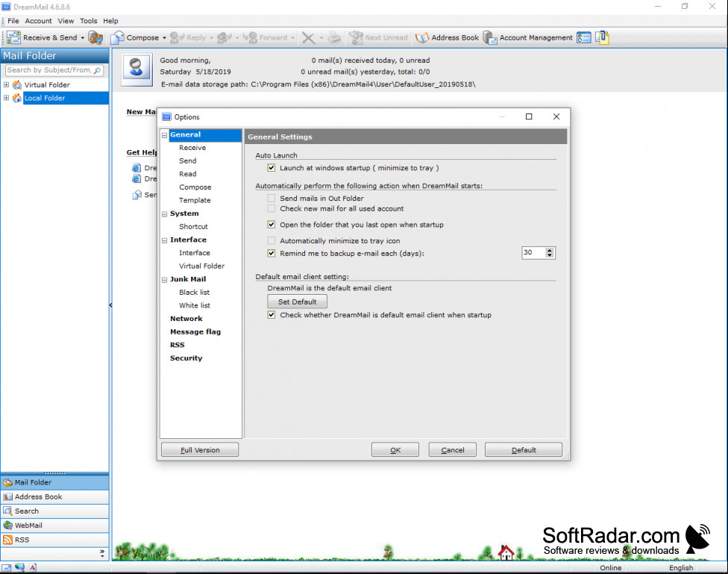Screen dimensions: 728x574
Task: Click the Print icon in the toolbar
Action: click(x=334, y=37)
